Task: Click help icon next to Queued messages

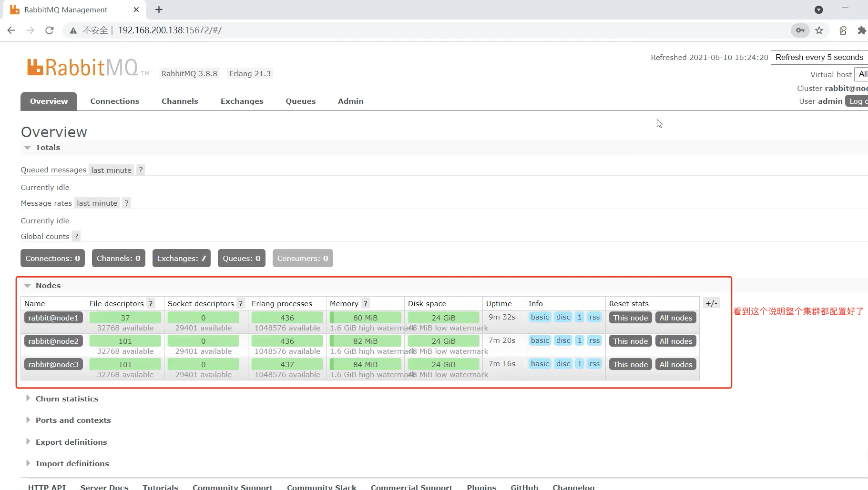Action: point(141,170)
